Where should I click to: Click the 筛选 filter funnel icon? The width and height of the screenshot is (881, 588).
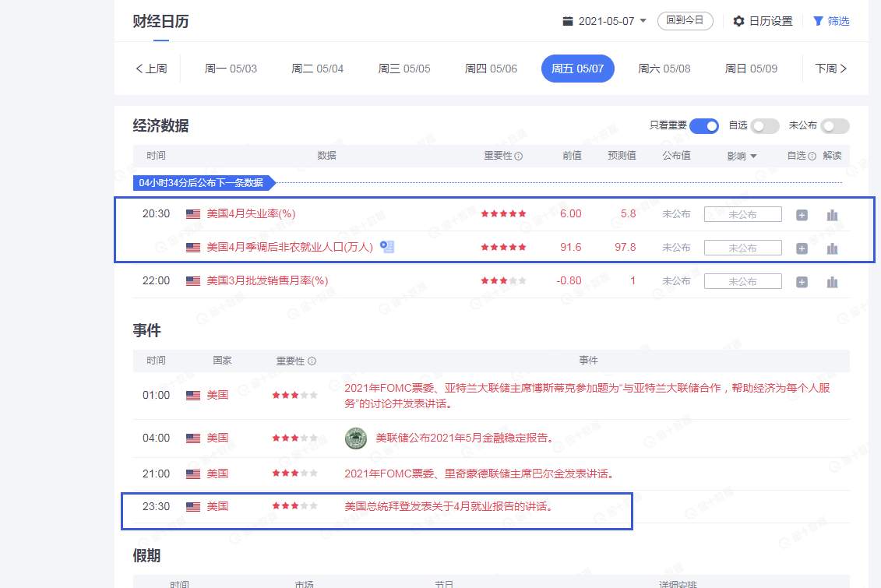point(818,21)
